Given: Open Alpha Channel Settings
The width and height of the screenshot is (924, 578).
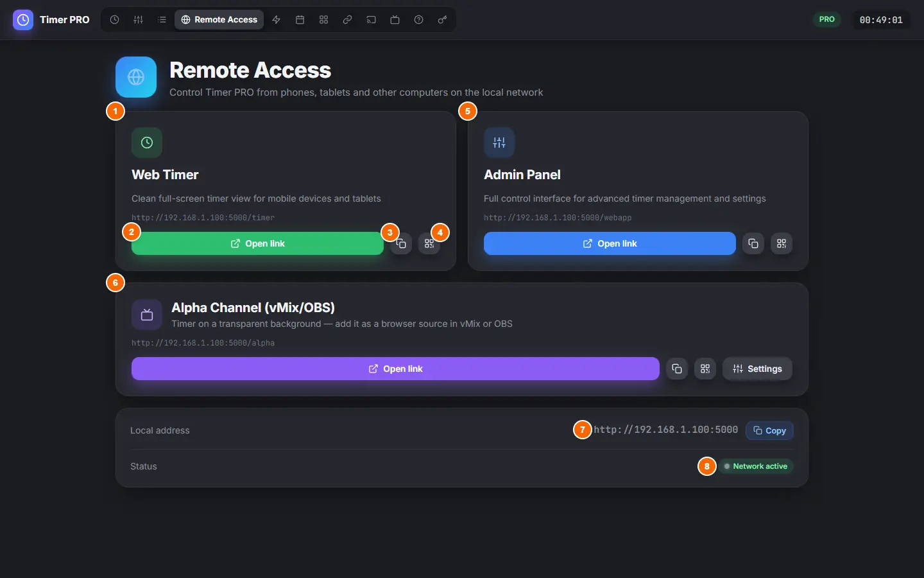Looking at the screenshot, I should coord(757,369).
